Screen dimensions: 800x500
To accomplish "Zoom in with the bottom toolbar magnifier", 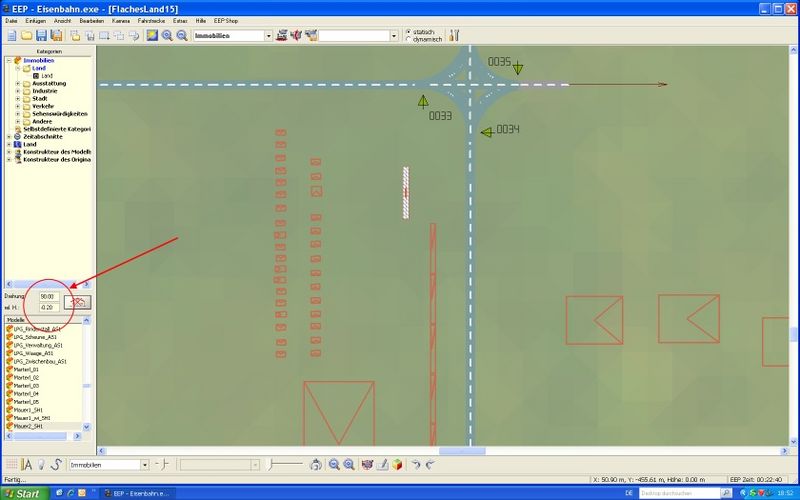I will 349,464.
